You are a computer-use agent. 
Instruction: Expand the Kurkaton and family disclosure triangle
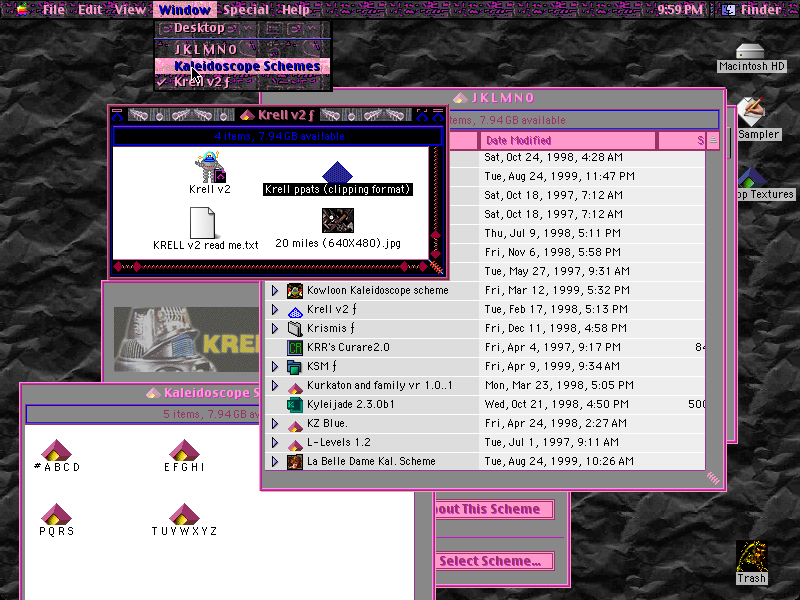(275, 386)
